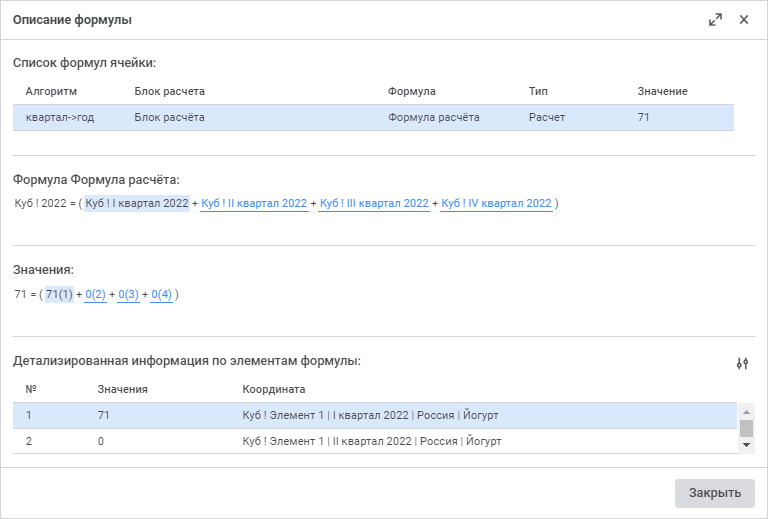
Task: Select detail row for I квартал 2022
Action: (375, 415)
